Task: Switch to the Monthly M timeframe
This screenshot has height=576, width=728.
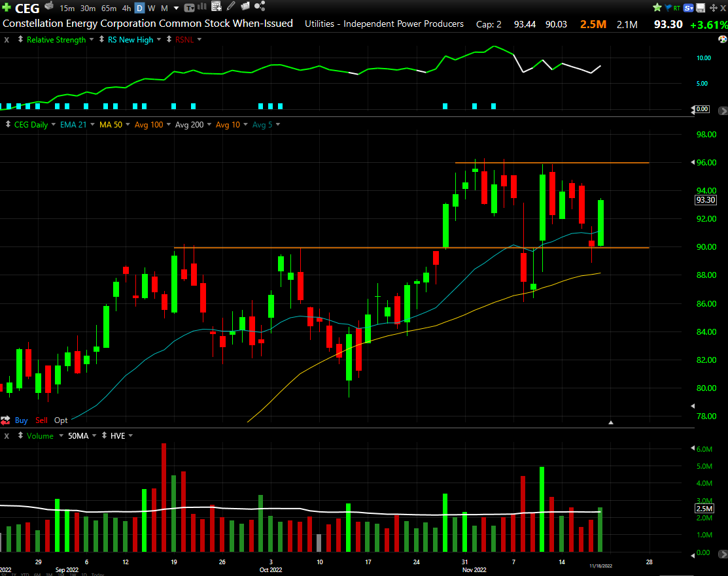Action: tap(164, 8)
